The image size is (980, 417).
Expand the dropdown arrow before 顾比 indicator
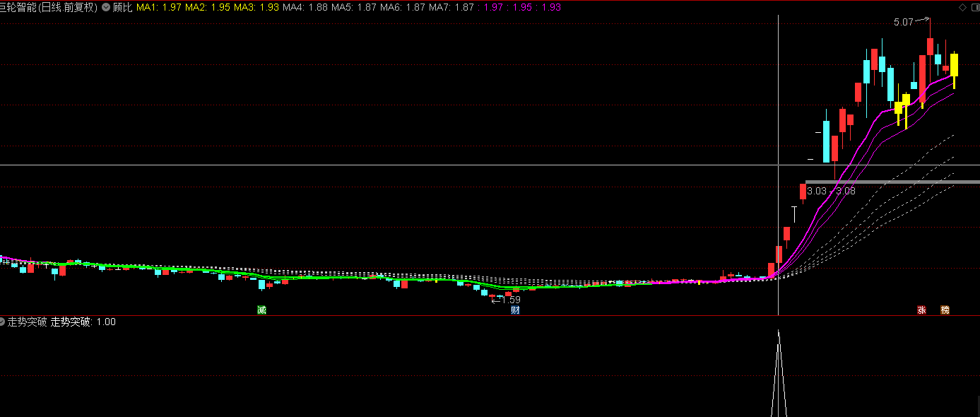[x=106, y=7]
